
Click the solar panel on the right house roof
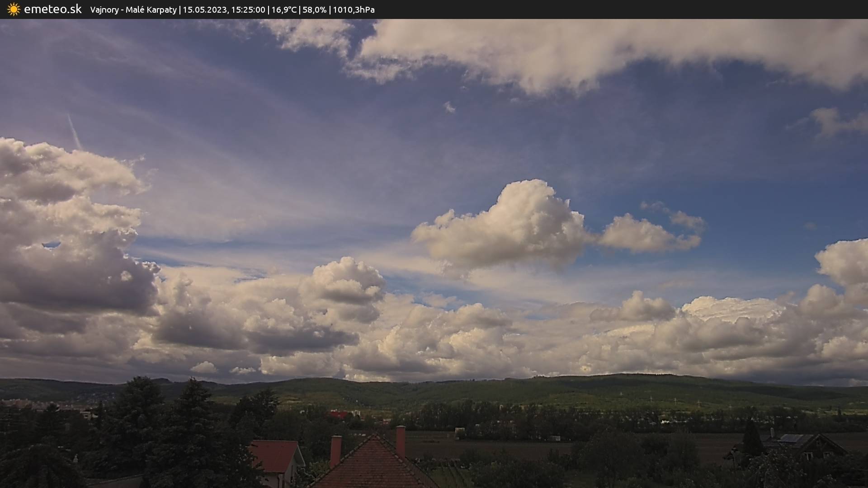click(x=792, y=438)
